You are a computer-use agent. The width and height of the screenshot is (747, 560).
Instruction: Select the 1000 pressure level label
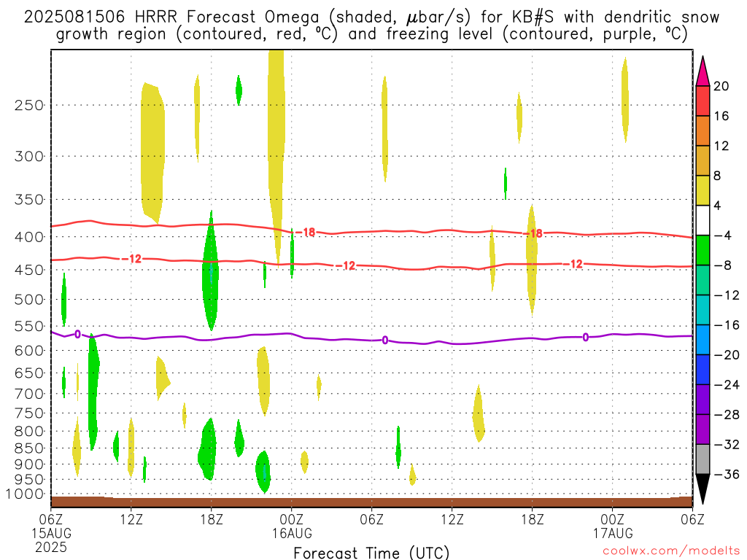pos(24,494)
